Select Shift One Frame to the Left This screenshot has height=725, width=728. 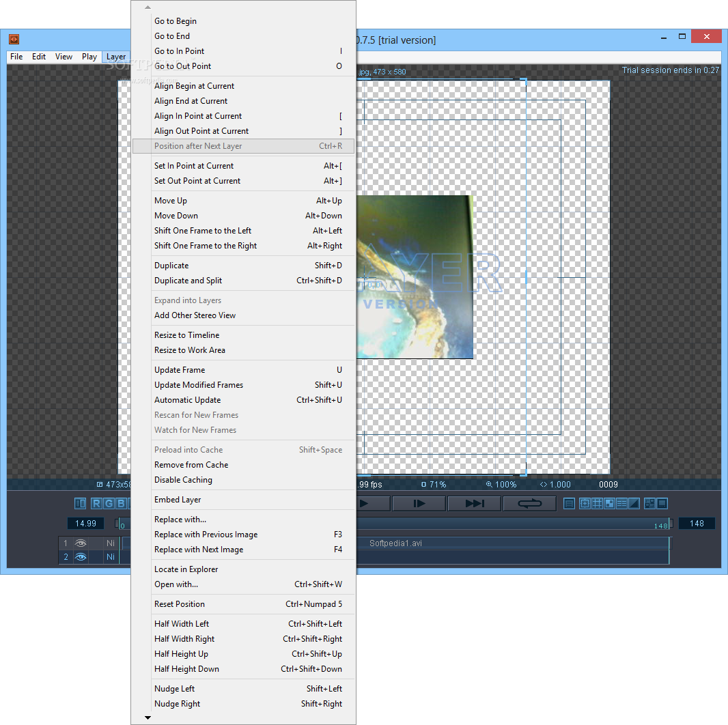tap(243, 231)
